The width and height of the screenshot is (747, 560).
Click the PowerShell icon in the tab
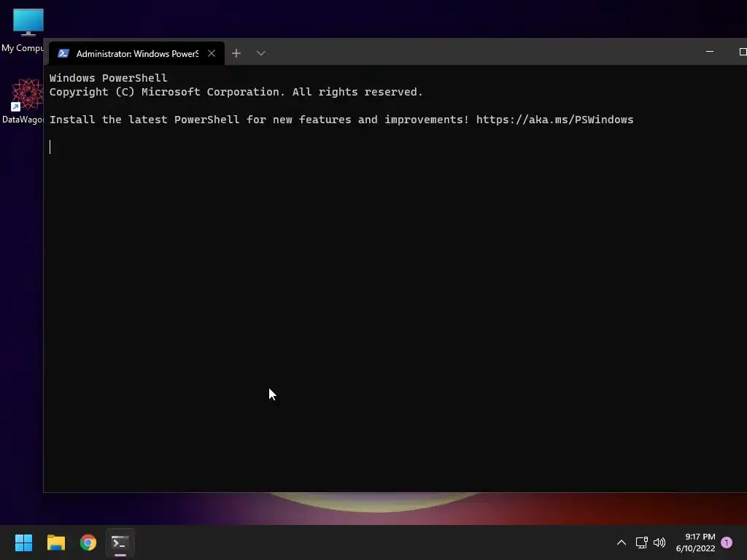pyautogui.click(x=63, y=54)
